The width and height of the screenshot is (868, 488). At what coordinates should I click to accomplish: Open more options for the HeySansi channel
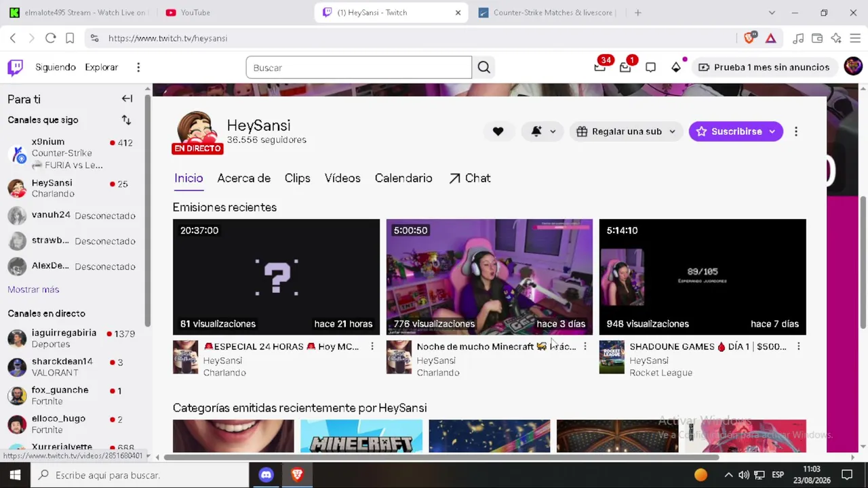coord(796,131)
